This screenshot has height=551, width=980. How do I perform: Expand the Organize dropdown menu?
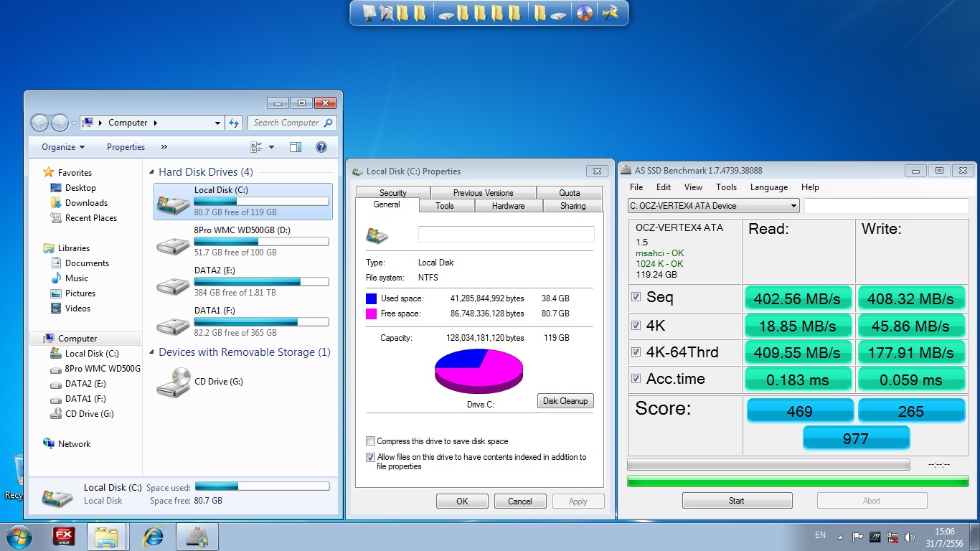pyautogui.click(x=63, y=147)
